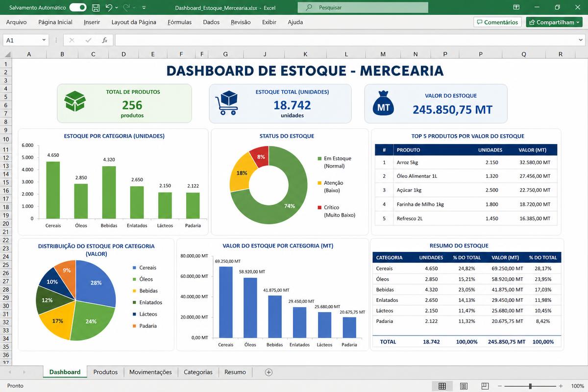Open the Comentários button
This screenshot has height=392, width=588.
[497, 22]
